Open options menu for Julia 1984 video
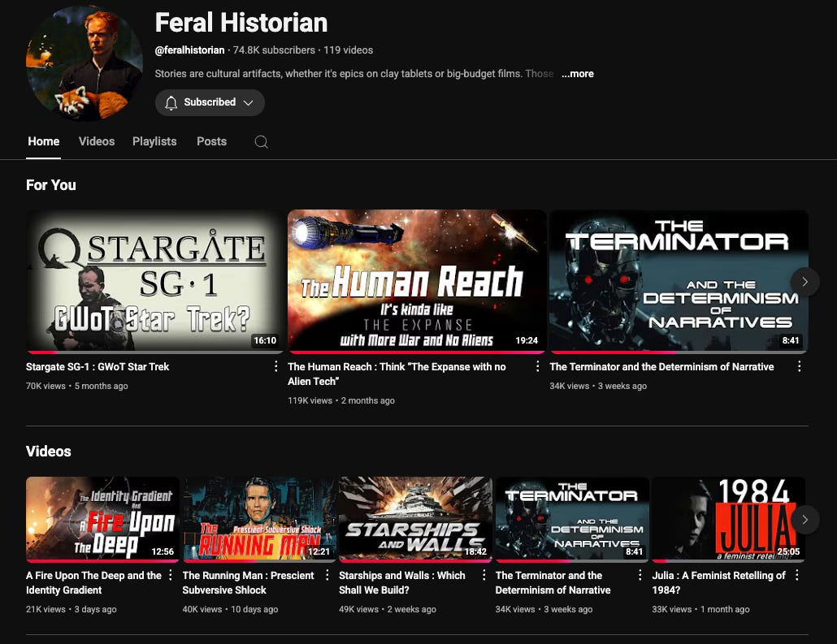The height and width of the screenshot is (644, 837). 796,575
